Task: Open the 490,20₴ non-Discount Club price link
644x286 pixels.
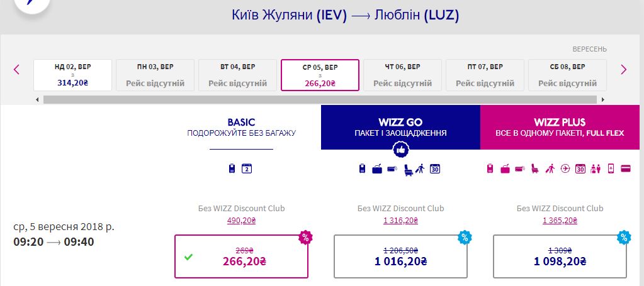Action: click(x=241, y=220)
